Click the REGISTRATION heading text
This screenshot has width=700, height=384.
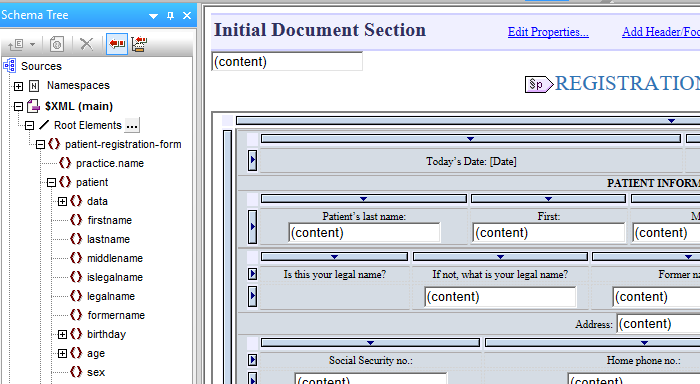tap(627, 83)
